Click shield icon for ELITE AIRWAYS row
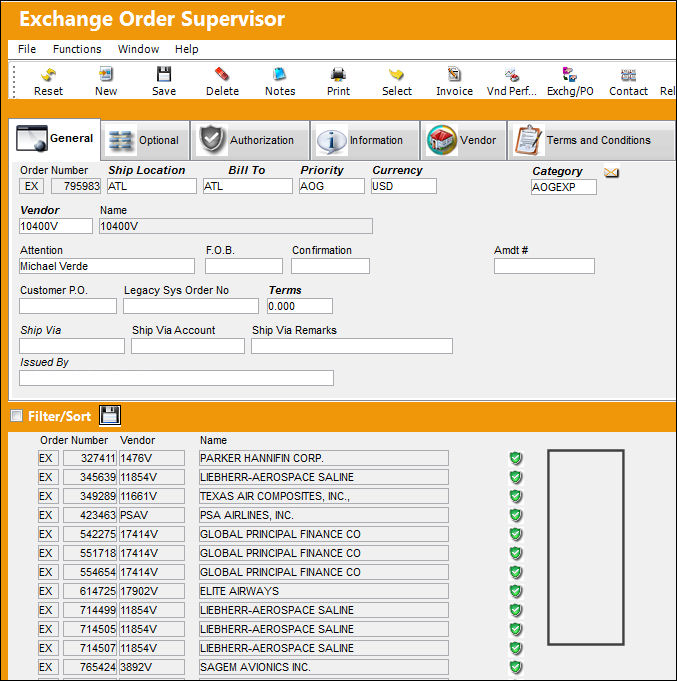Image resolution: width=677 pixels, height=681 pixels. [x=515, y=591]
